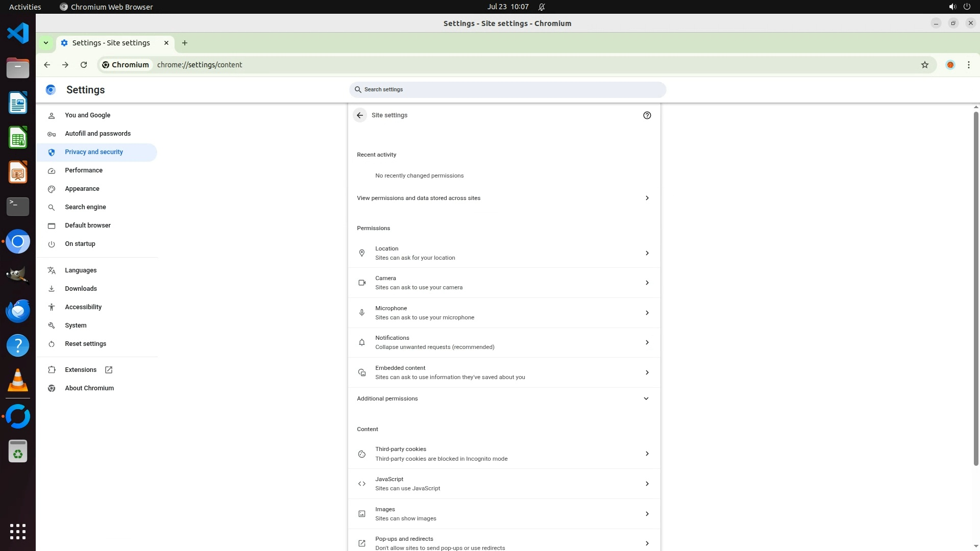Select Search engine in the sidebar
The height and width of the screenshot is (551, 980).
(x=85, y=207)
